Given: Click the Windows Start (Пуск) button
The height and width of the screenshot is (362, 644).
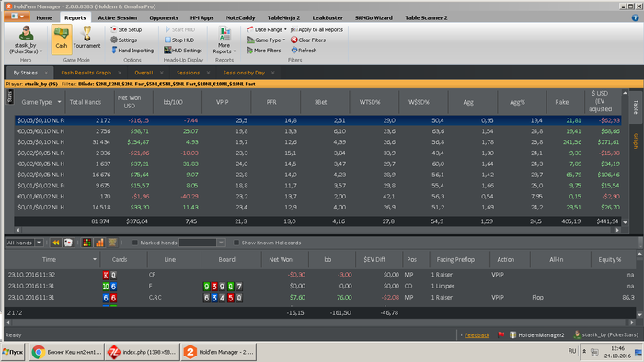Looking at the screenshot, I should [x=13, y=352].
